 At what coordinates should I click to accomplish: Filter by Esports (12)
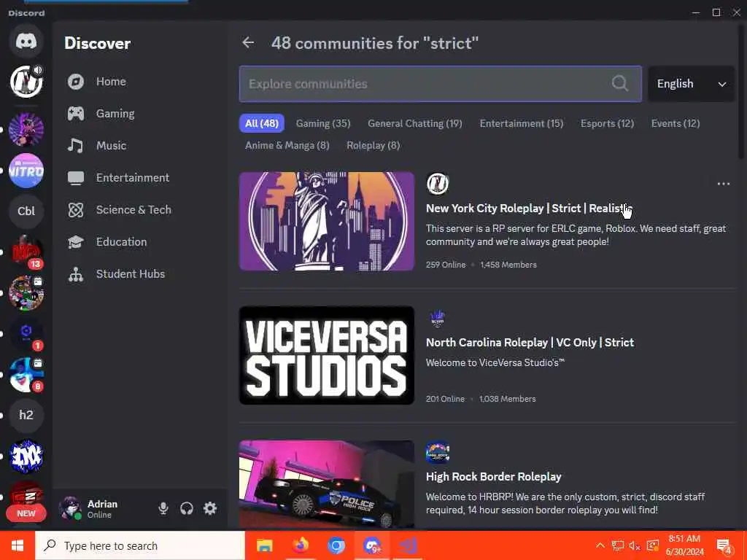point(607,123)
